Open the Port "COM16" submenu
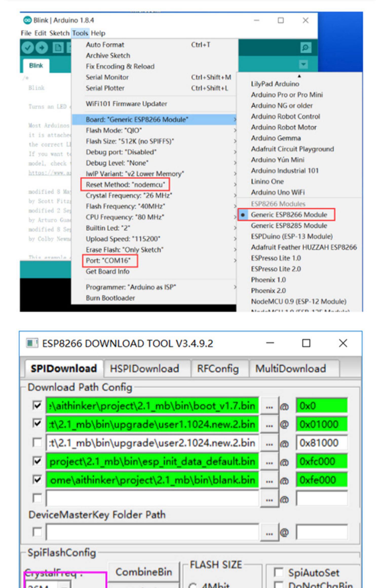 [x=155, y=261]
